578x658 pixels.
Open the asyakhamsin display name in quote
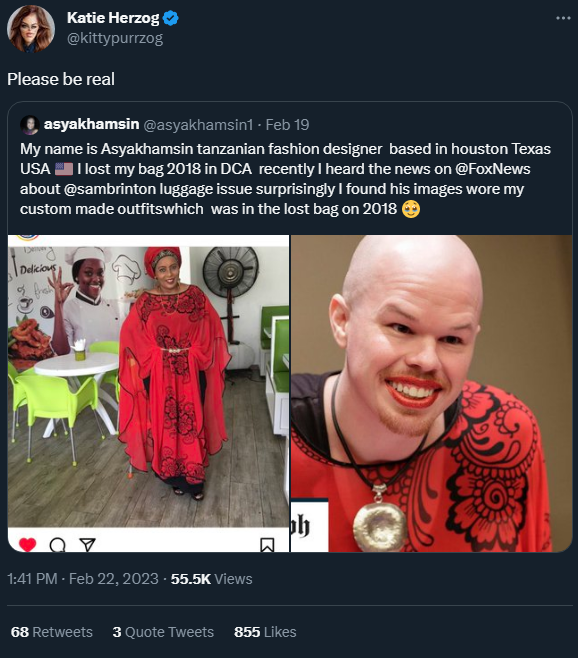(92, 124)
